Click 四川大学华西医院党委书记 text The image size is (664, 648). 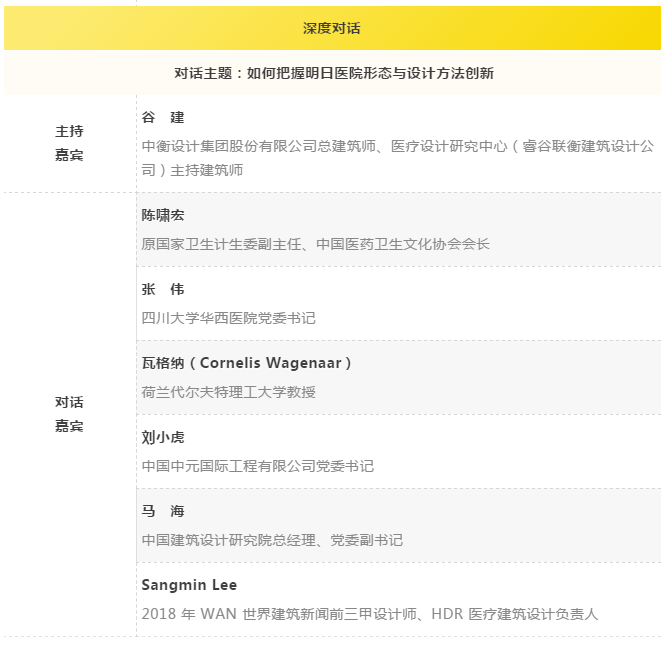coord(229,318)
